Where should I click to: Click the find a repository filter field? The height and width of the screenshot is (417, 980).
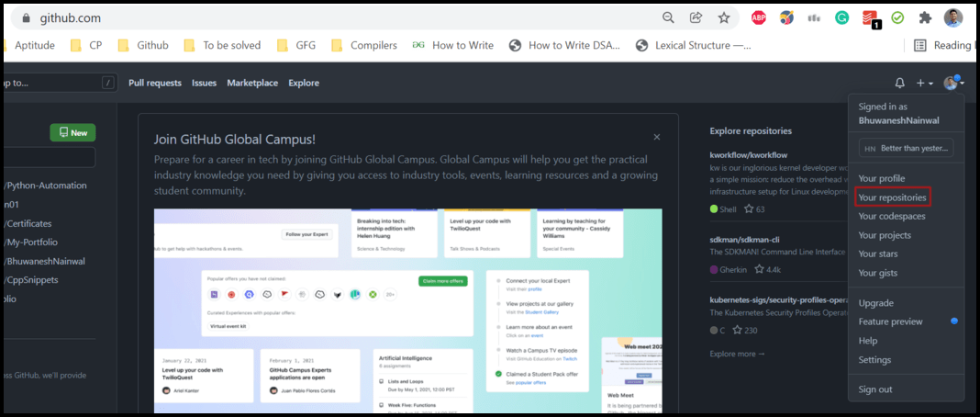(x=50, y=158)
